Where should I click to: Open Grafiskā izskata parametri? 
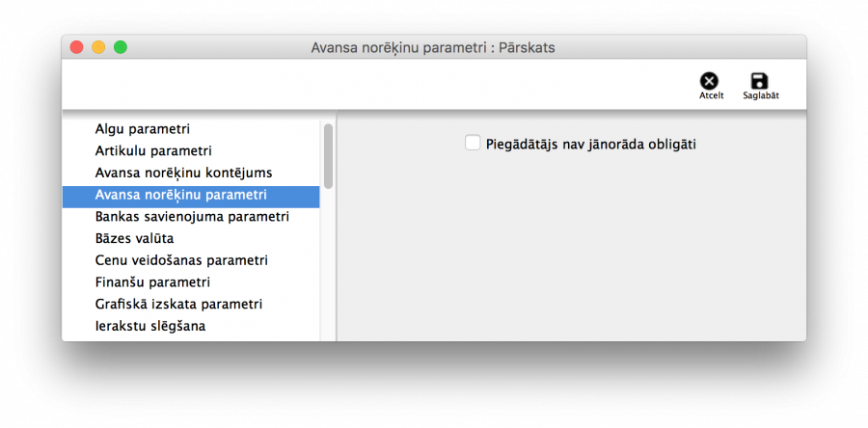(178, 304)
